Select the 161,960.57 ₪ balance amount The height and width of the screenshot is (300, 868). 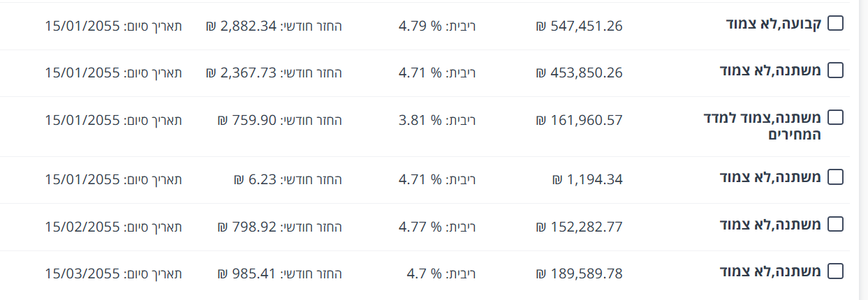pos(579,120)
